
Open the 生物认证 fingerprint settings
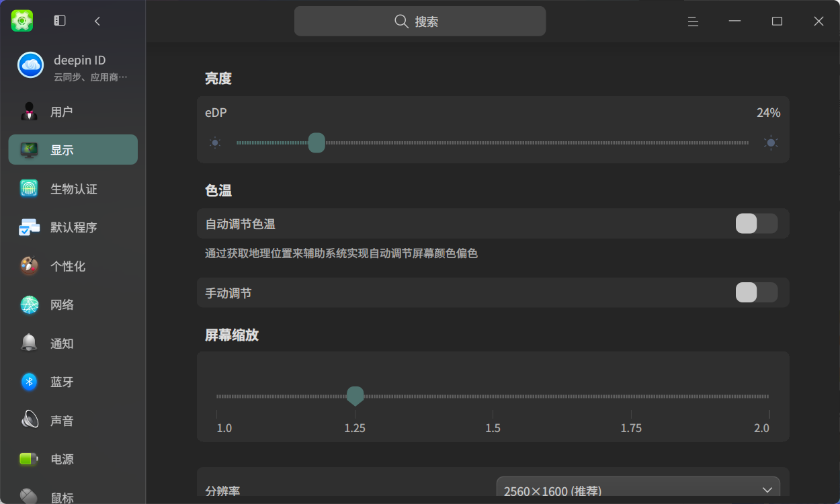(73, 188)
